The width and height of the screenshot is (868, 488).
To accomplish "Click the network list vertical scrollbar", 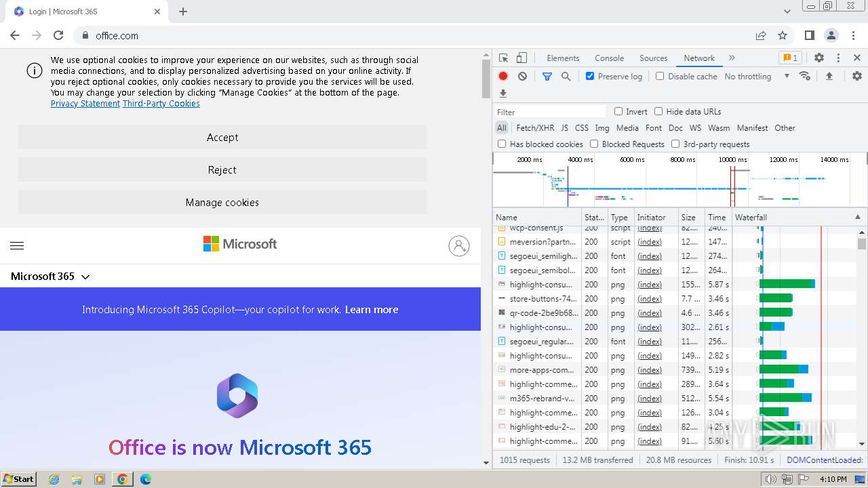I will pyautogui.click(x=862, y=337).
